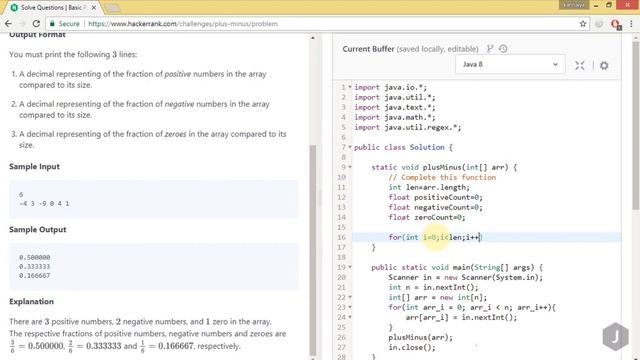Click the 'float zeroCount=0;' code line
This screenshot has height=360, width=640.
point(427,218)
